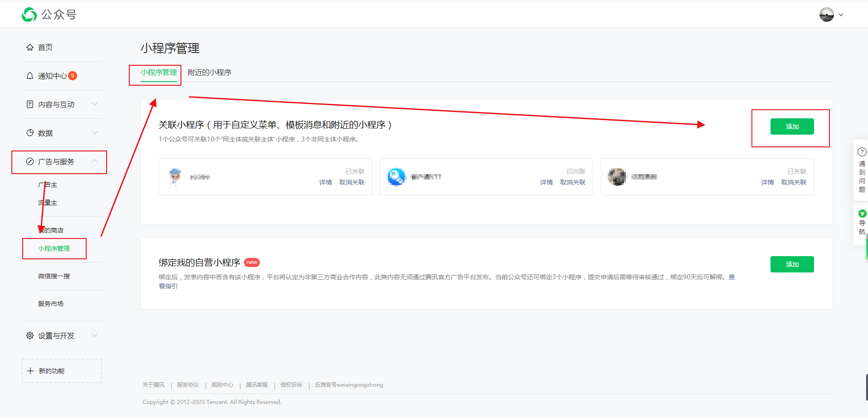The image size is (868, 418).
Task: Click the red notification badge showing 9
Action: pyautogui.click(x=73, y=76)
